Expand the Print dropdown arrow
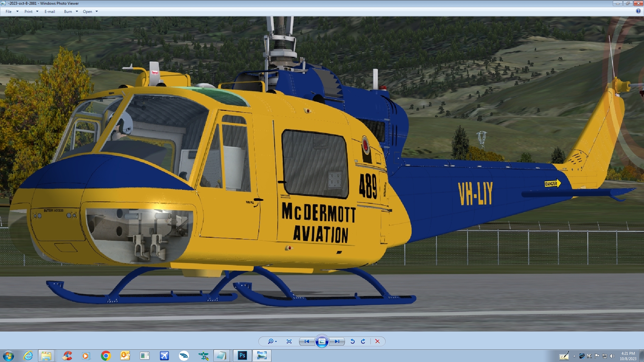The image size is (644, 362). point(37,12)
